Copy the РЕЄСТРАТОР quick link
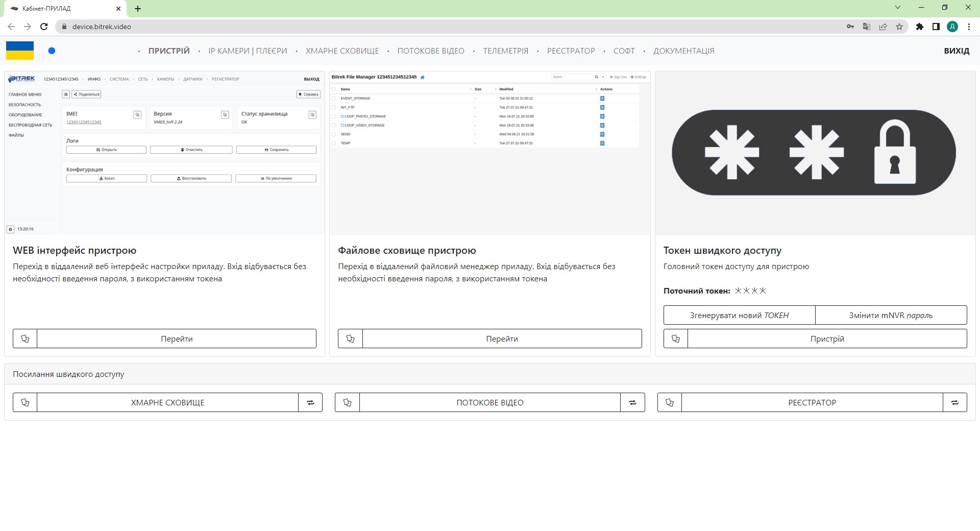The height and width of the screenshot is (531, 980). pyautogui.click(x=670, y=402)
